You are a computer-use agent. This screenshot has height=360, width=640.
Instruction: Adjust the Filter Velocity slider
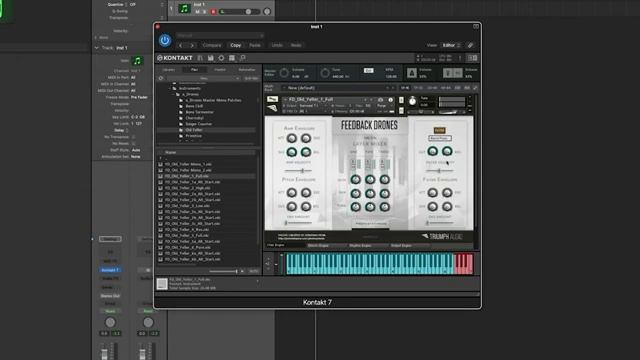pos(440,171)
